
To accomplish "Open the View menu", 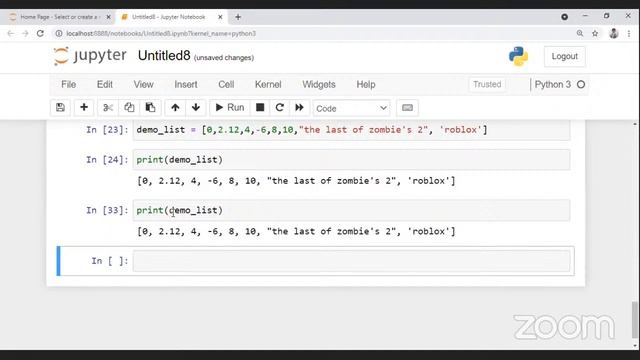I will click(x=144, y=84).
